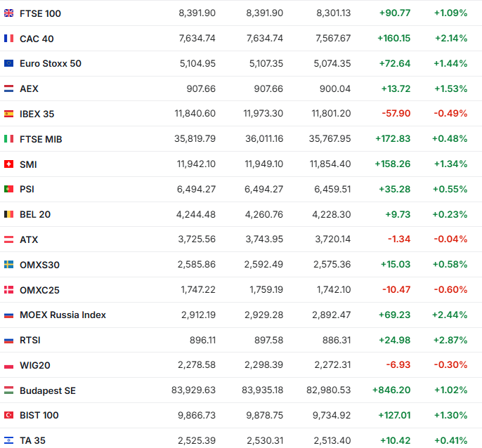Select the AEX index name
The height and width of the screenshot is (448, 482).
coord(29,89)
